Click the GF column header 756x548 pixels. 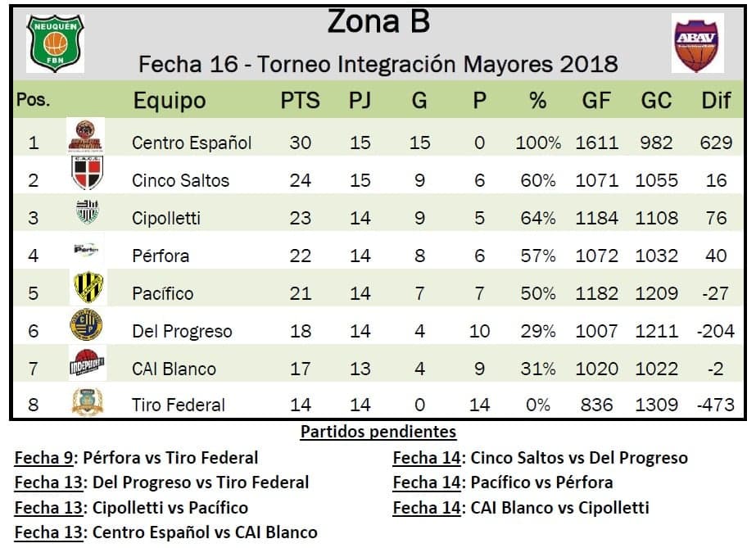pos(596,101)
